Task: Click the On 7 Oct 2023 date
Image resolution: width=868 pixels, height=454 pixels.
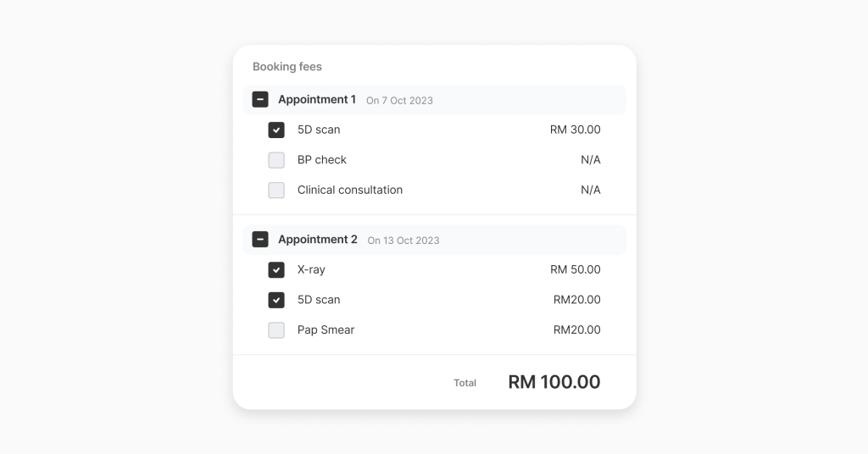Action: tap(400, 101)
